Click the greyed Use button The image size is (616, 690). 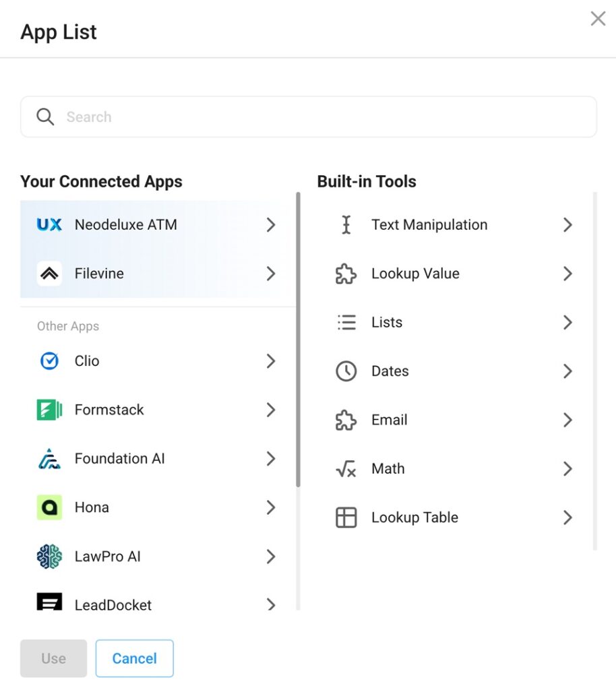(x=54, y=658)
